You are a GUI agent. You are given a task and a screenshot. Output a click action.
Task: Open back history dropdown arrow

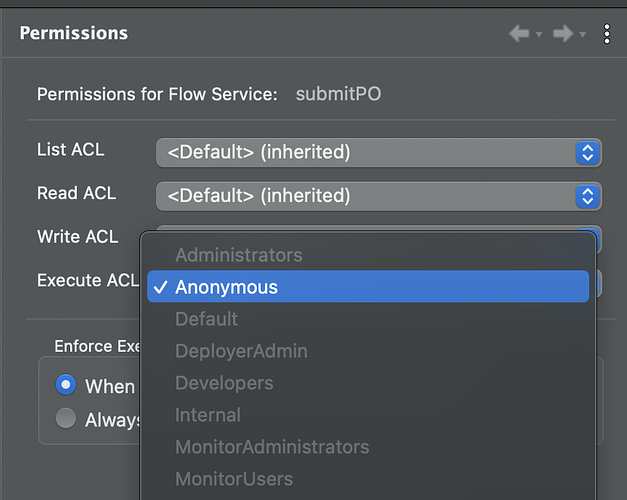tap(539, 35)
